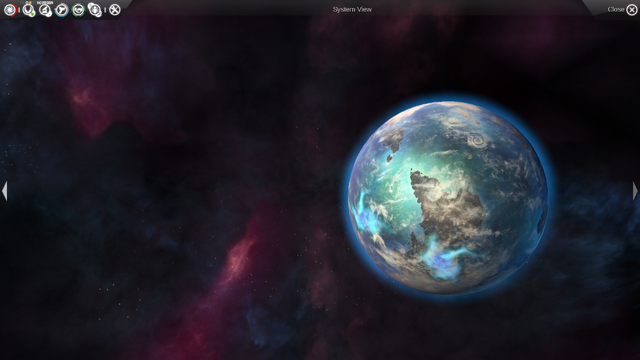
Task: Open the research icon with blue arc
Action: tap(62, 9)
